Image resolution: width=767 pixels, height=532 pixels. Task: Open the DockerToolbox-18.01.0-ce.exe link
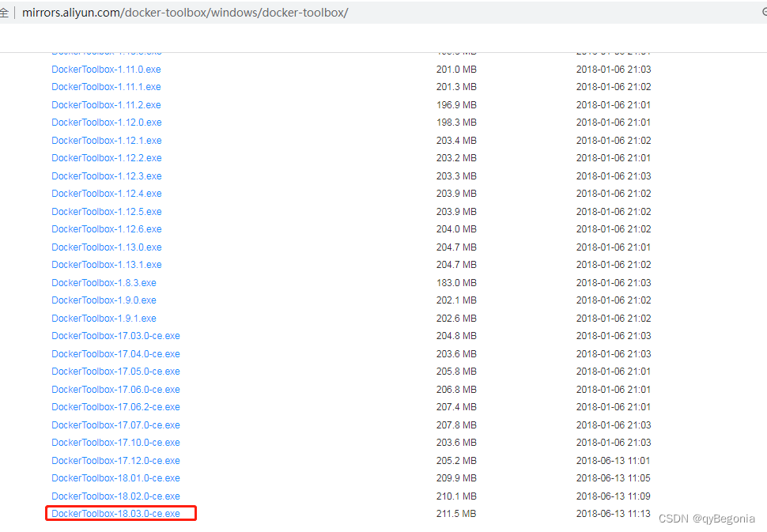[115, 477]
